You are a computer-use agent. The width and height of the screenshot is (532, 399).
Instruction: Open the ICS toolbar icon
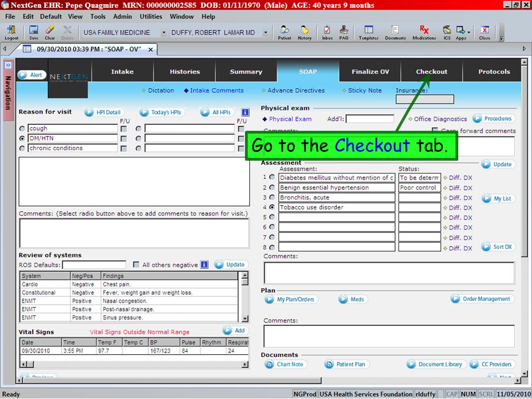click(447, 33)
